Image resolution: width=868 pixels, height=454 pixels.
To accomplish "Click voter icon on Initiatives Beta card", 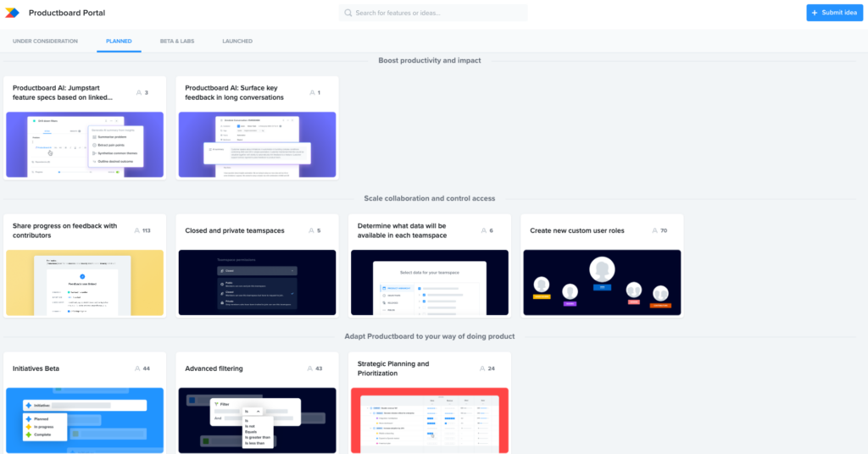I will (137, 368).
